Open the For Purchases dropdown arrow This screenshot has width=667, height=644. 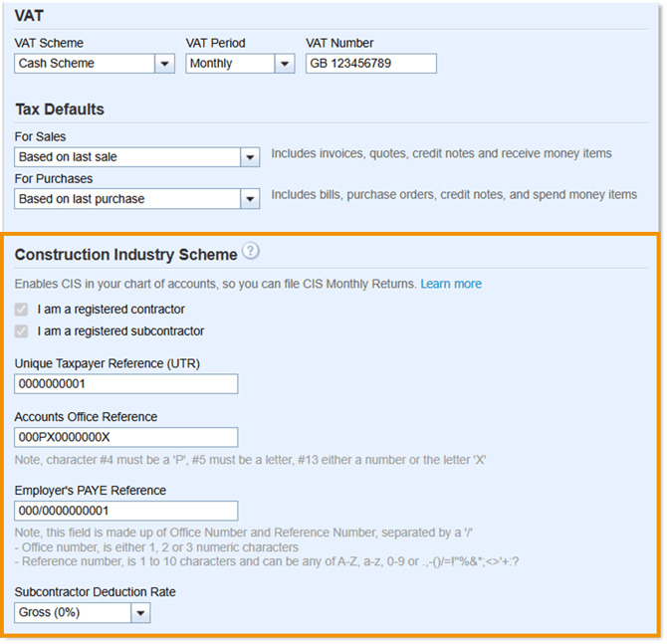[250, 199]
